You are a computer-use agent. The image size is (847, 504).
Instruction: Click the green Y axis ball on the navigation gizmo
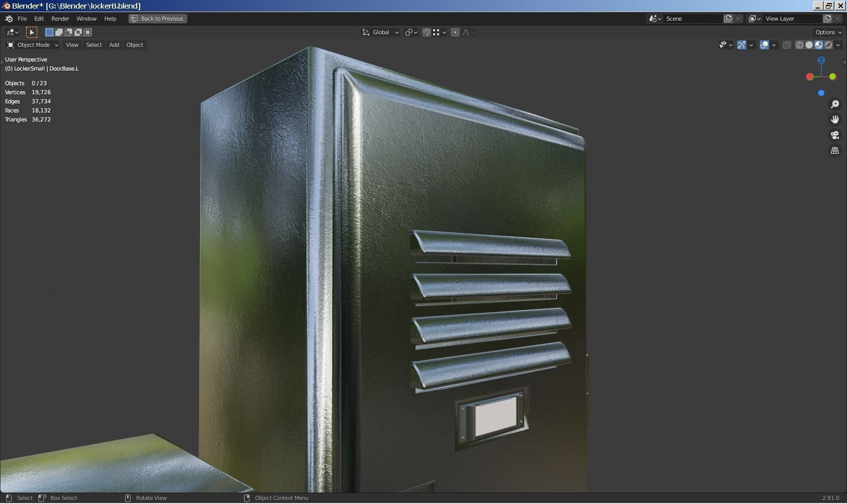[832, 77]
